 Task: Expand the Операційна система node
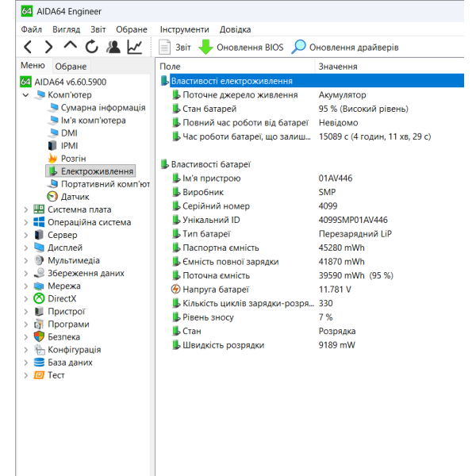coord(26,222)
